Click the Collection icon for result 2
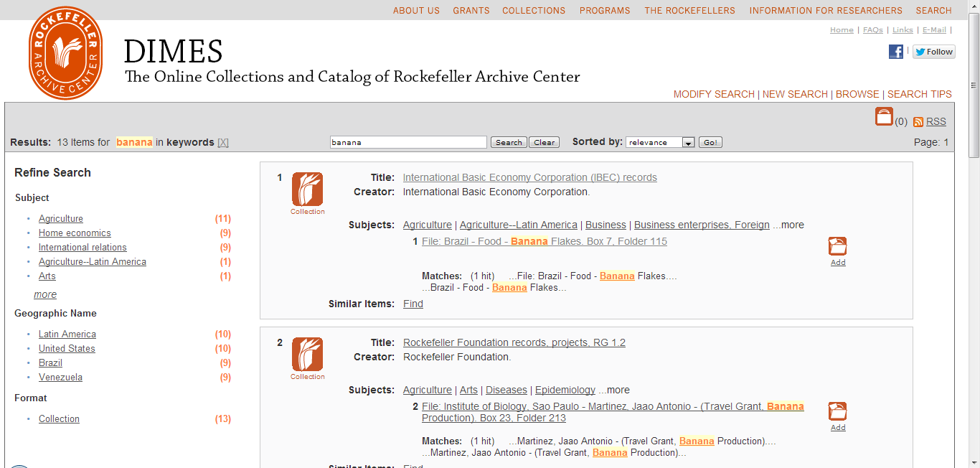Screen dimensions: 980x468 point(307,355)
